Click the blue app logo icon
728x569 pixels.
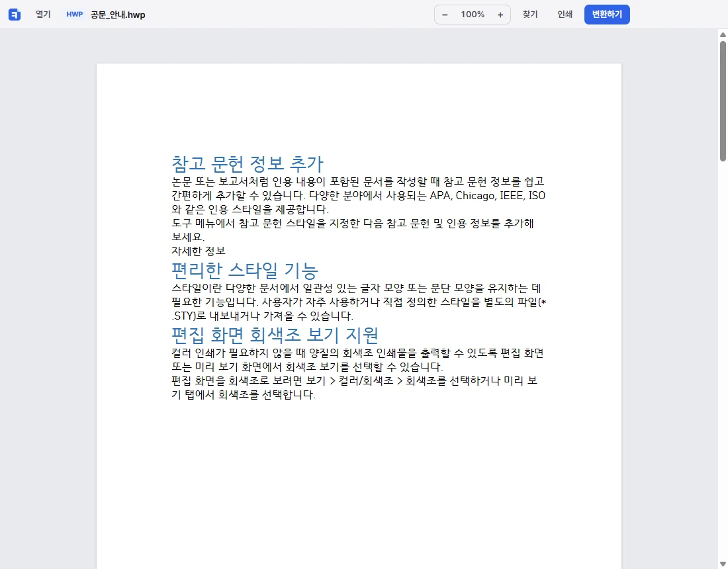coord(15,15)
